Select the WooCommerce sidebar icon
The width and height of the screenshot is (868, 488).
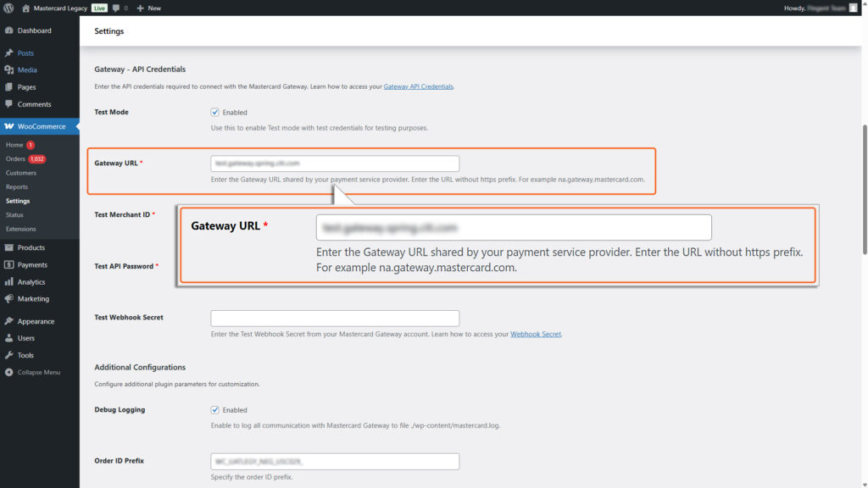click(11, 125)
